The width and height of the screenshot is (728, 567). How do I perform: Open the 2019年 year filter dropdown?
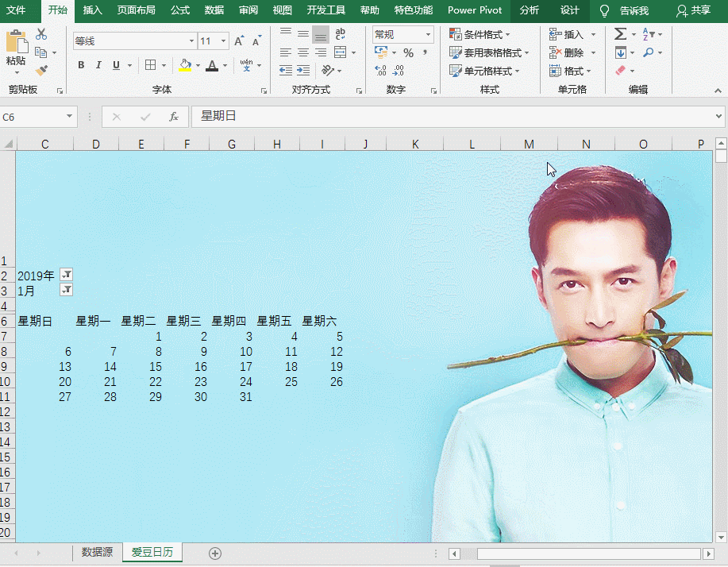pos(67,275)
